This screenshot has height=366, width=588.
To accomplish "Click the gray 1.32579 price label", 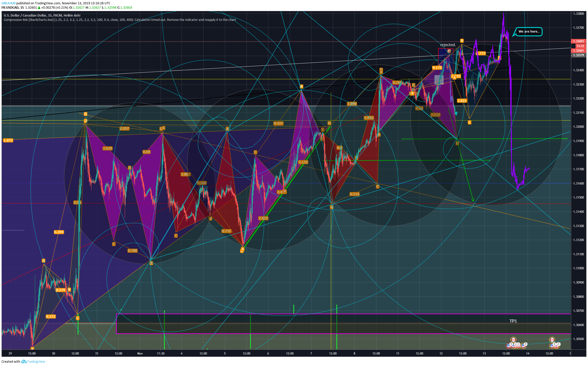I will click(x=579, y=55).
